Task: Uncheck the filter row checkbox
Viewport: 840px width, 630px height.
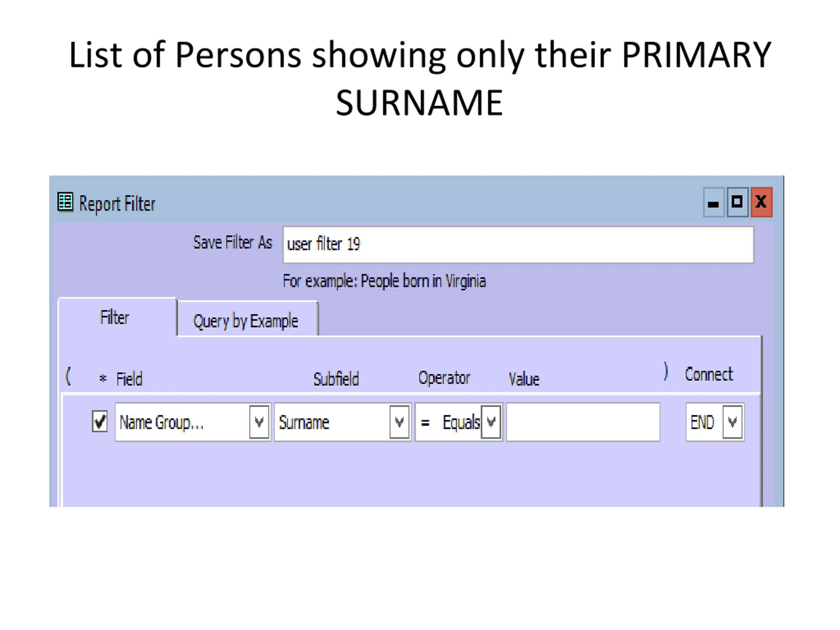Action: [x=99, y=422]
